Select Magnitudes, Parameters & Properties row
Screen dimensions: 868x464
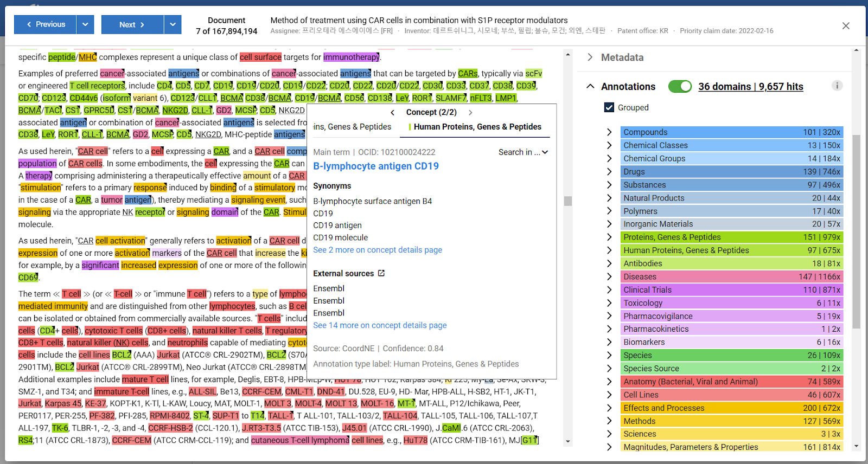(x=731, y=447)
